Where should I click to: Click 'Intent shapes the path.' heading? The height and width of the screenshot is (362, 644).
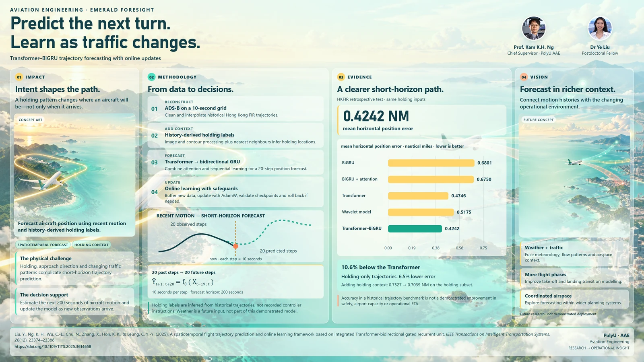pos(58,89)
